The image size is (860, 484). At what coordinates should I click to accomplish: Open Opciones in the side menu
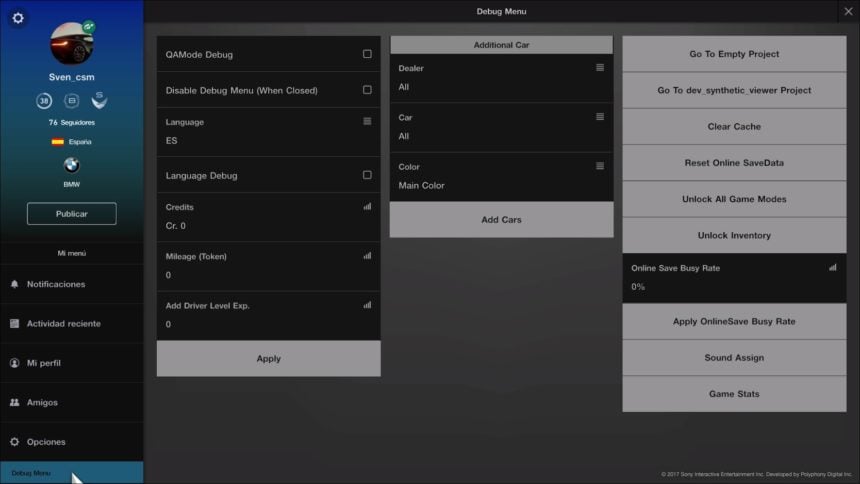pos(72,442)
